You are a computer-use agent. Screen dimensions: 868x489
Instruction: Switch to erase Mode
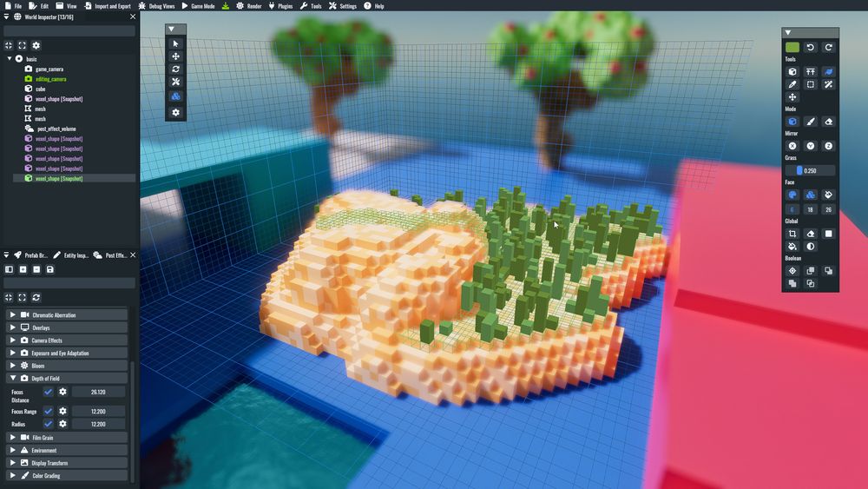pyautogui.click(x=829, y=122)
